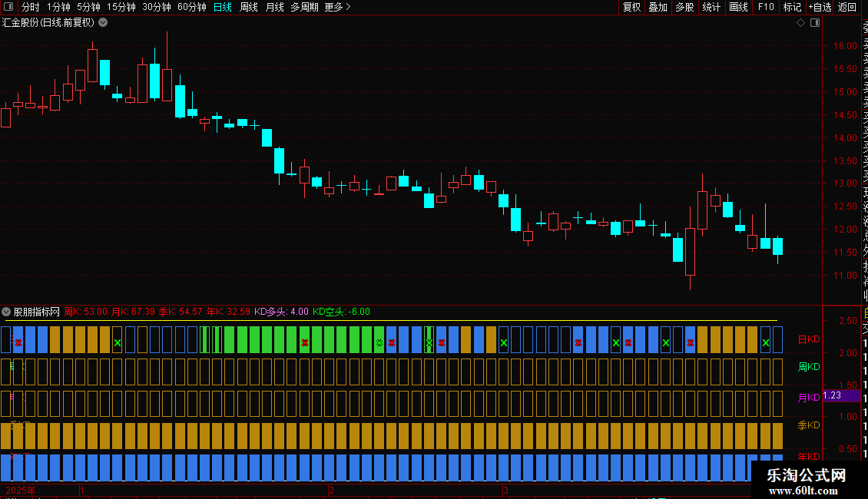The width and height of the screenshot is (868, 499).
Task: Select the 1分钟 period tab
Action: tap(58, 7)
